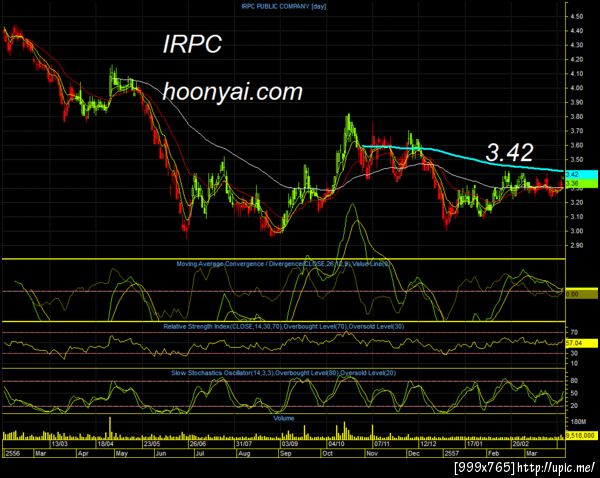
Task: Select the 2557 year label
Action: (452, 454)
